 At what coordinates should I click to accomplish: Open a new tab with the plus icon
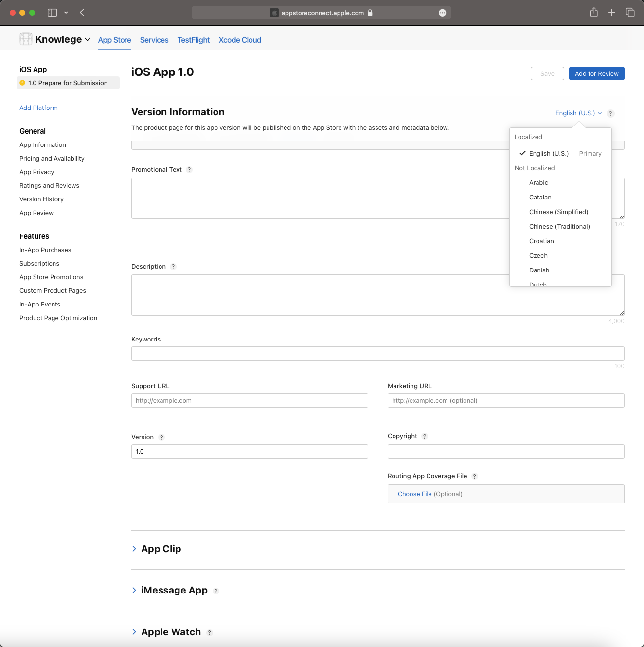(x=612, y=13)
